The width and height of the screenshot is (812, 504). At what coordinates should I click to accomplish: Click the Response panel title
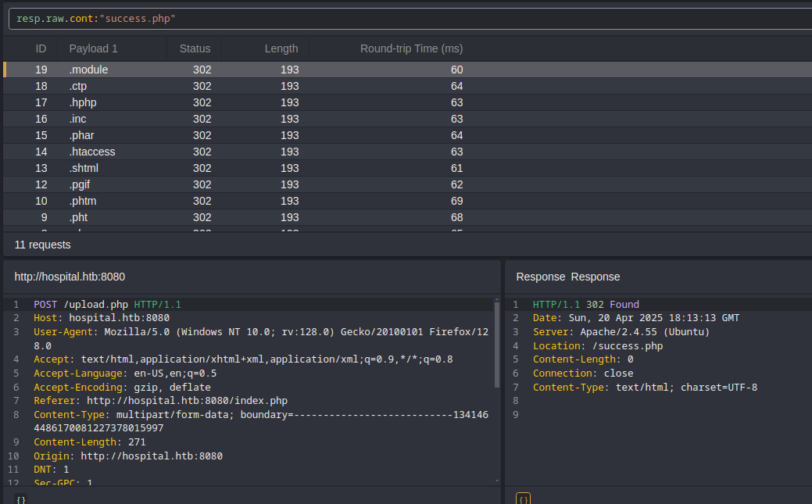click(568, 277)
